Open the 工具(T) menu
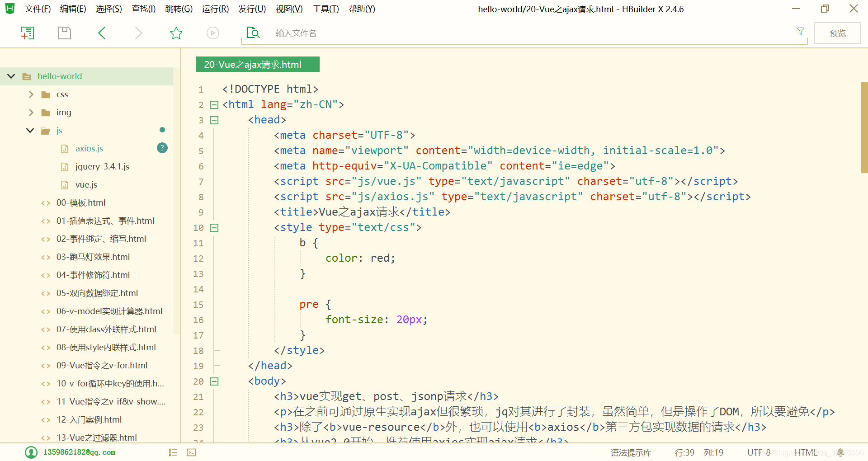 (326, 9)
